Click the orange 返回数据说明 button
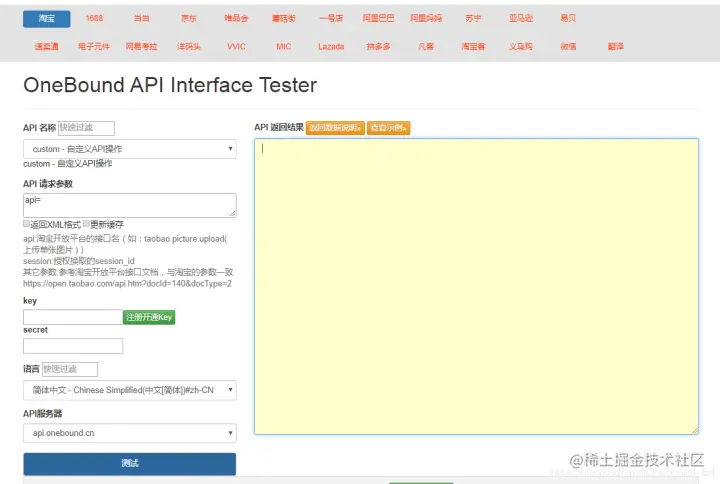Screen dimensions: 720x484 (x=335, y=128)
